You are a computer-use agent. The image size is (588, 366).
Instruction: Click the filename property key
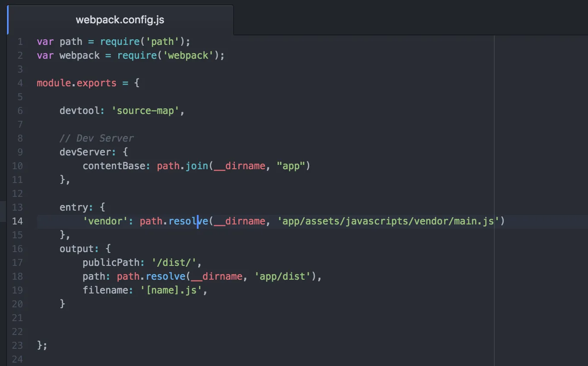point(105,290)
